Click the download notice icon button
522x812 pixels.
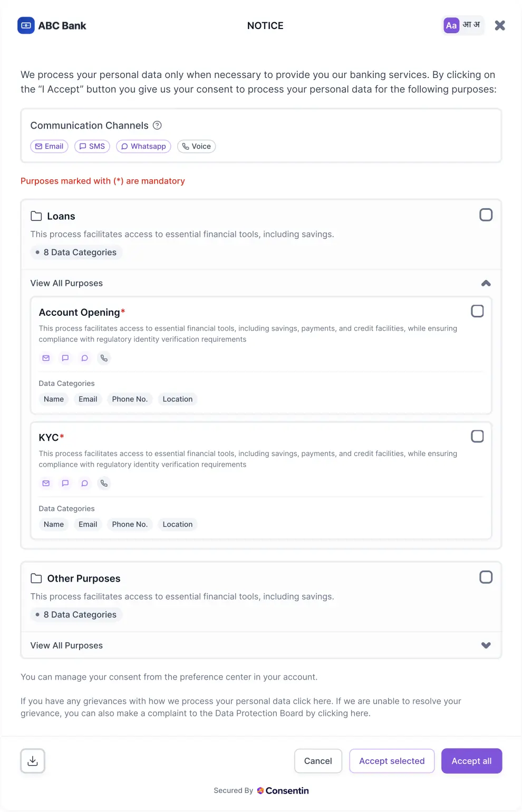point(33,761)
